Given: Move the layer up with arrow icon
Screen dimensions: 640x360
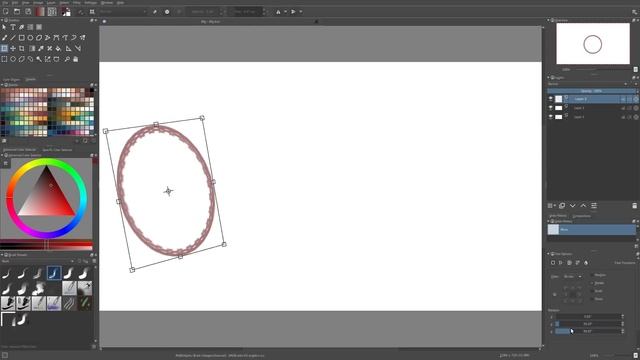Looking at the screenshot, I should (x=583, y=205).
